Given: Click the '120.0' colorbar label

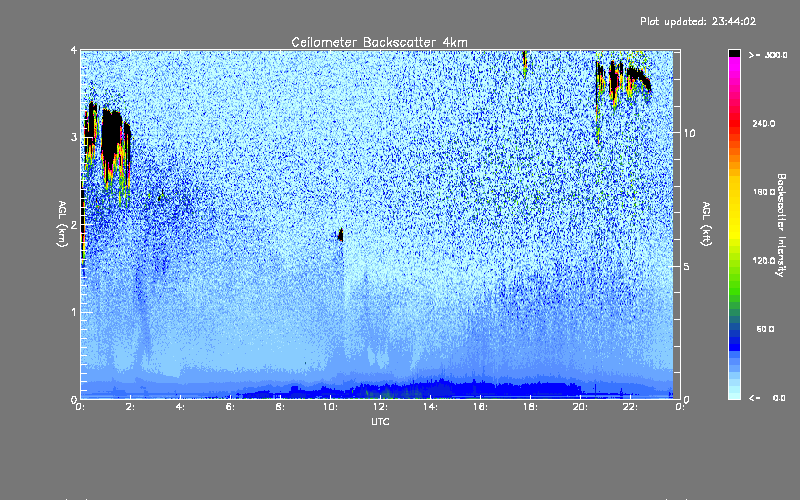Looking at the screenshot, I should (764, 260).
